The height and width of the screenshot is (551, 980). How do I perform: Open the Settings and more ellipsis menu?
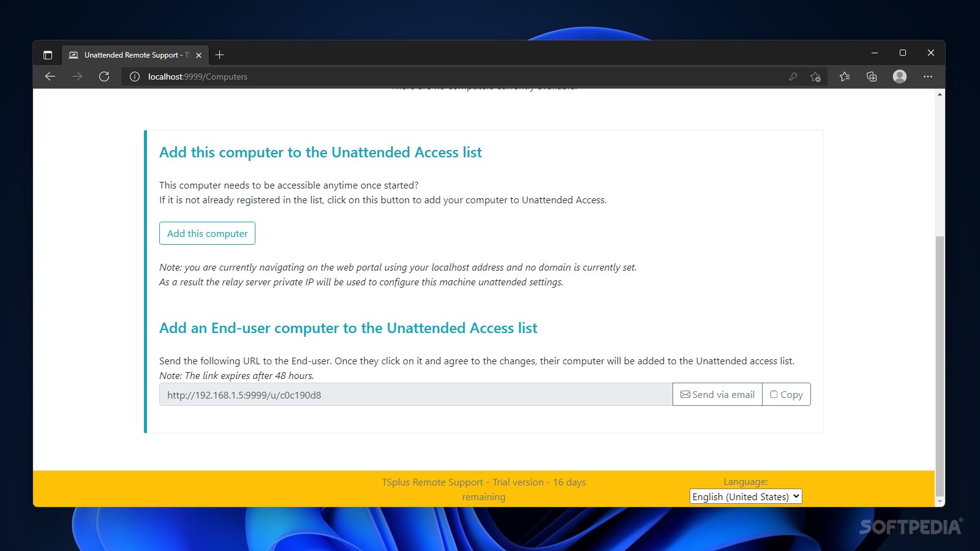click(928, 77)
